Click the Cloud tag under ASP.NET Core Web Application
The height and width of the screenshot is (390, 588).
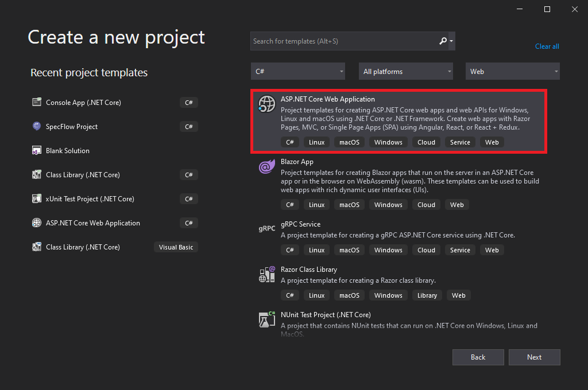[x=427, y=142]
